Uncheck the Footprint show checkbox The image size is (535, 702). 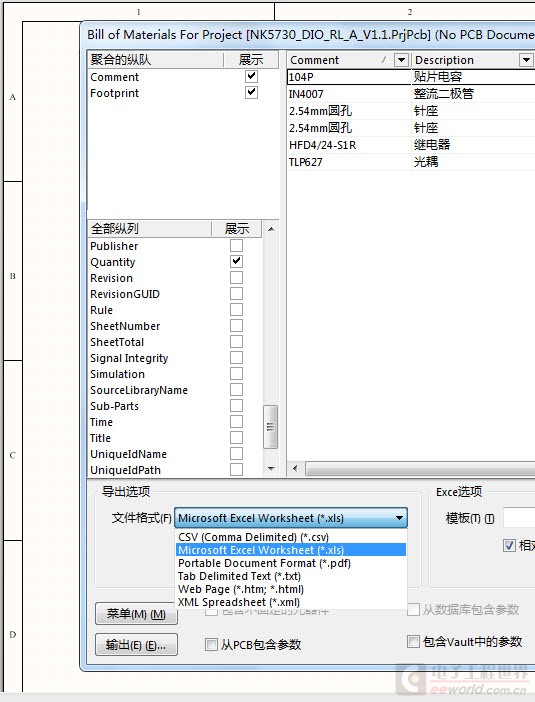tap(251, 93)
